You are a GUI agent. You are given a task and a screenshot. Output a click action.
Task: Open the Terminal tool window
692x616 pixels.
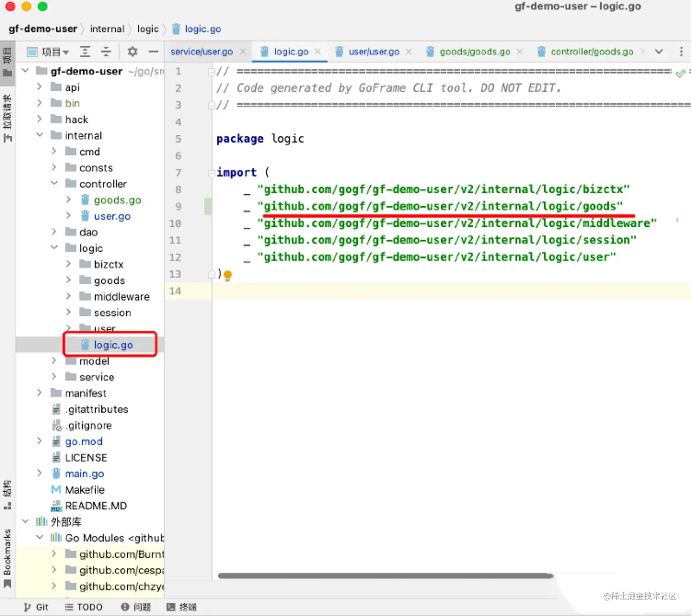[x=182, y=607]
